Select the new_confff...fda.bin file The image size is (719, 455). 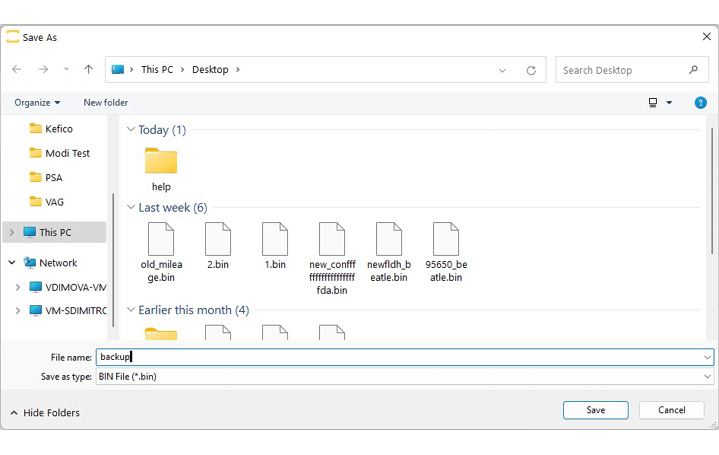coord(332,241)
